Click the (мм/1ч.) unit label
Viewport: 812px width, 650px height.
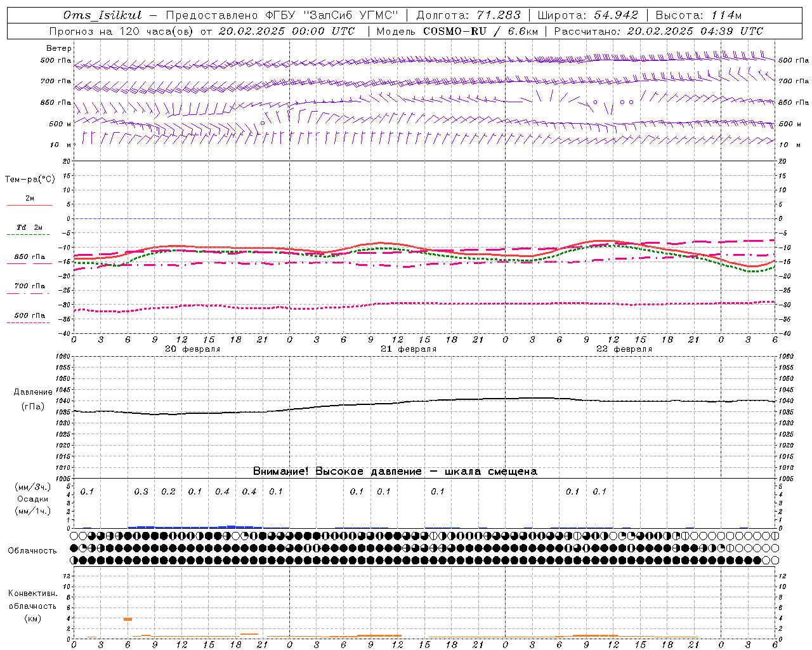pos(32,511)
